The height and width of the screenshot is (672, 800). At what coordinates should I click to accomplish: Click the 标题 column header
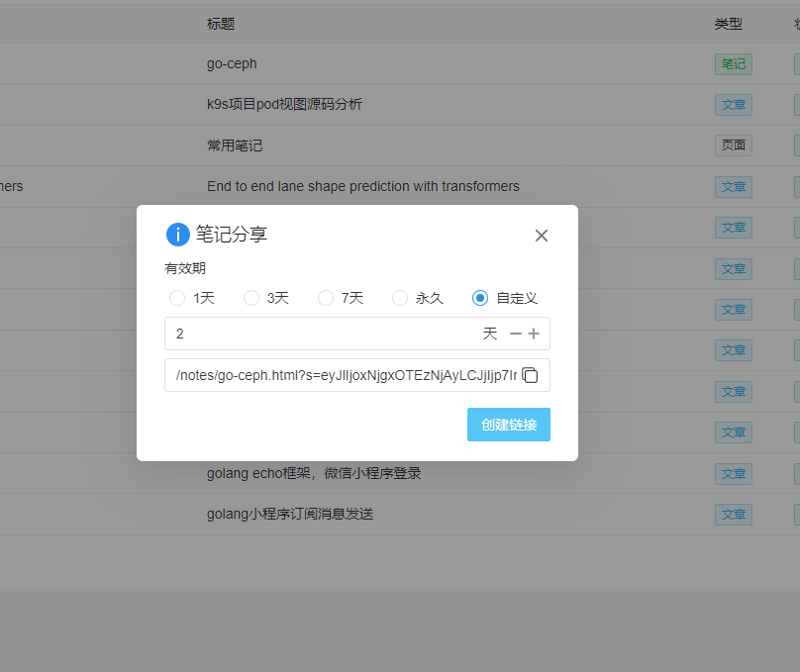221,24
